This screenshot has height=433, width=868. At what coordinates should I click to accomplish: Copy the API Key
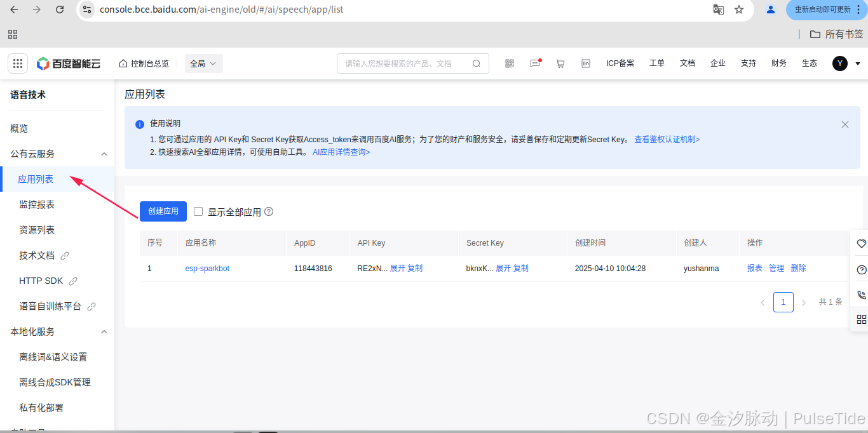[x=415, y=269]
